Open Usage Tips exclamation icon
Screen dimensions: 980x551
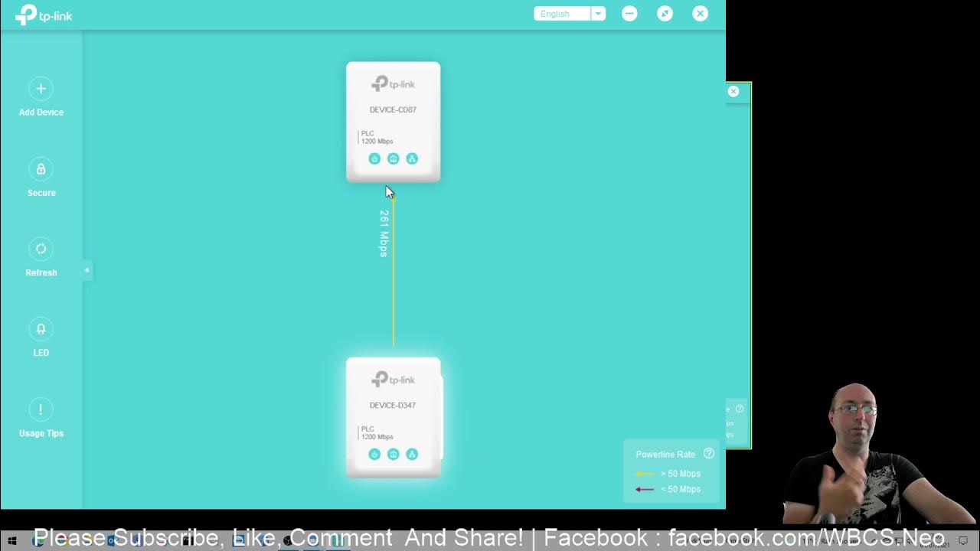click(41, 409)
